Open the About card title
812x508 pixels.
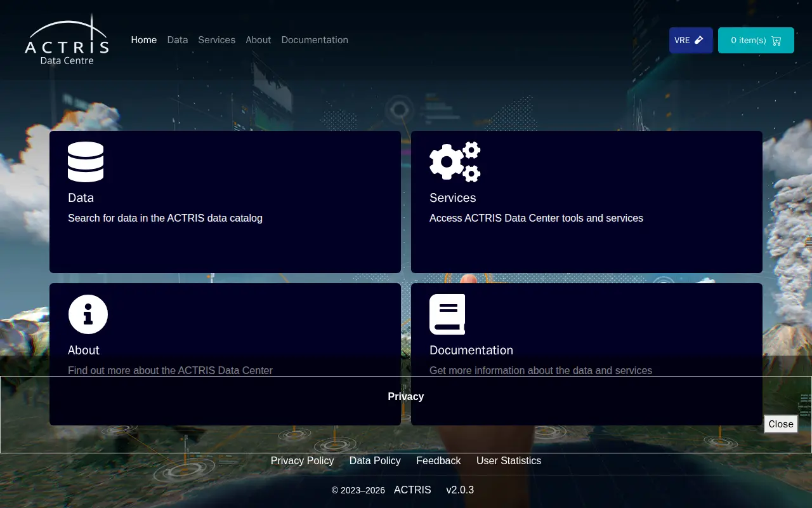[84, 350]
